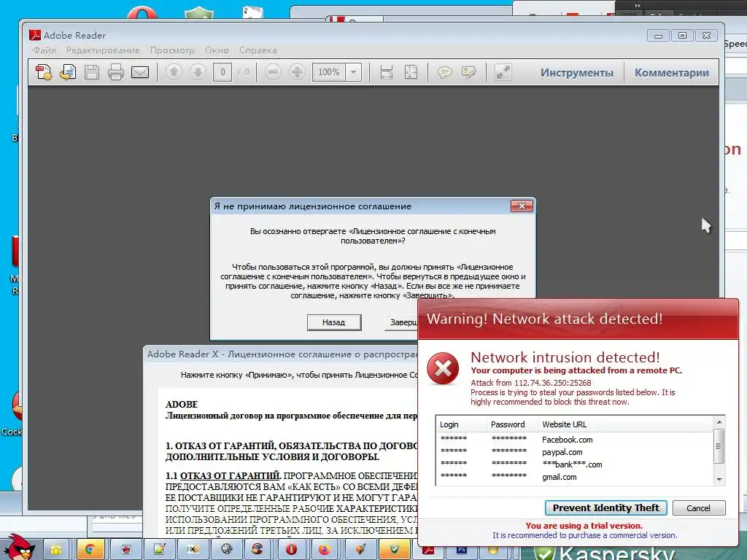Click the 100% zoom value field

point(329,72)
